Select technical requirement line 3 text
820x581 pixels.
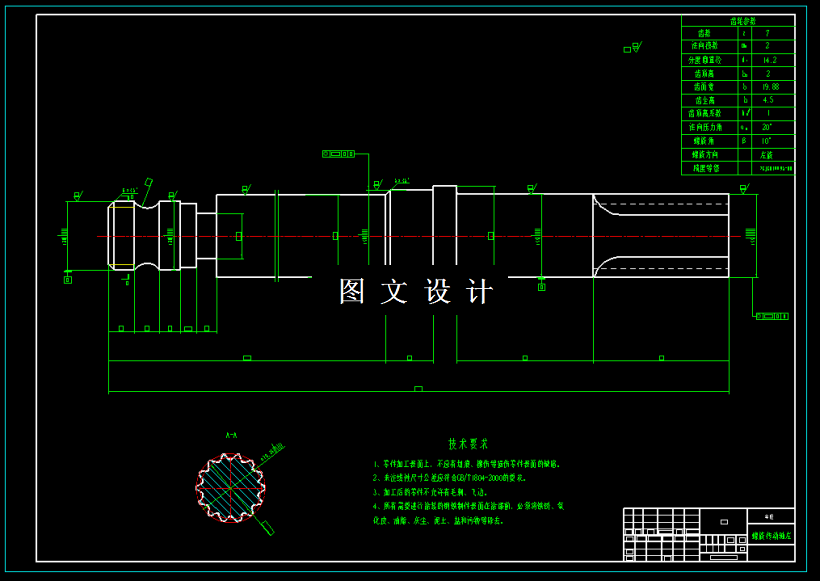coord(430,492)
